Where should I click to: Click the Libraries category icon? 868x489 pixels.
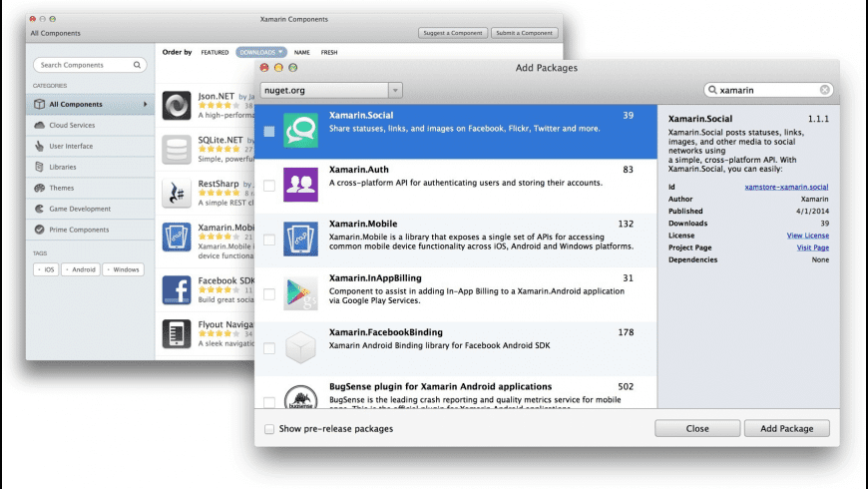[39, 167]
